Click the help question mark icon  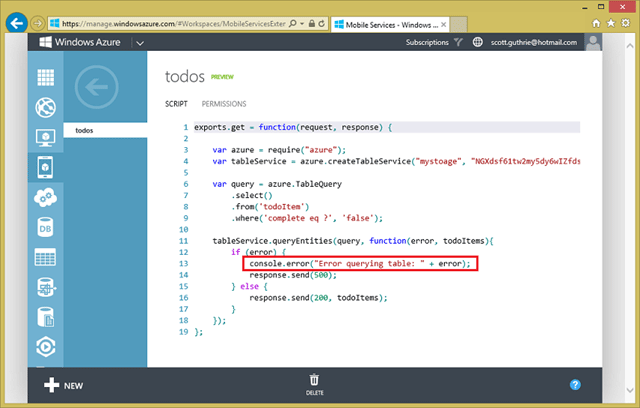575,385
